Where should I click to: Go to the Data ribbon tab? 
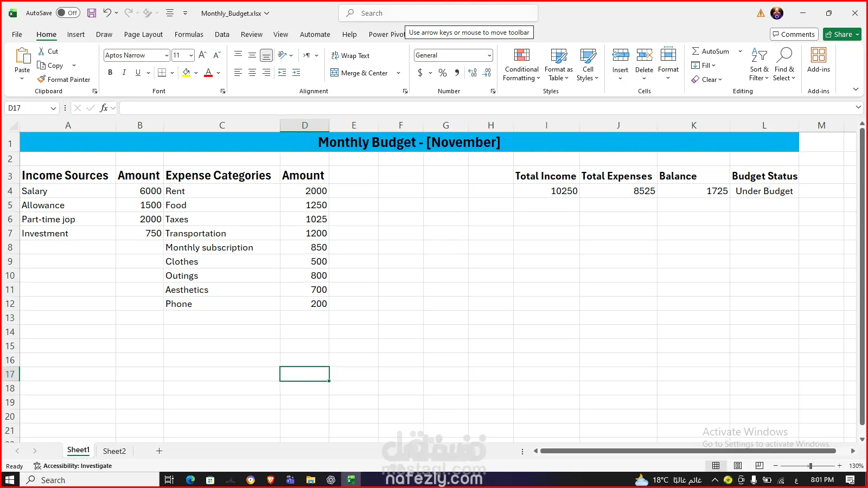click(x=222, y=34)
